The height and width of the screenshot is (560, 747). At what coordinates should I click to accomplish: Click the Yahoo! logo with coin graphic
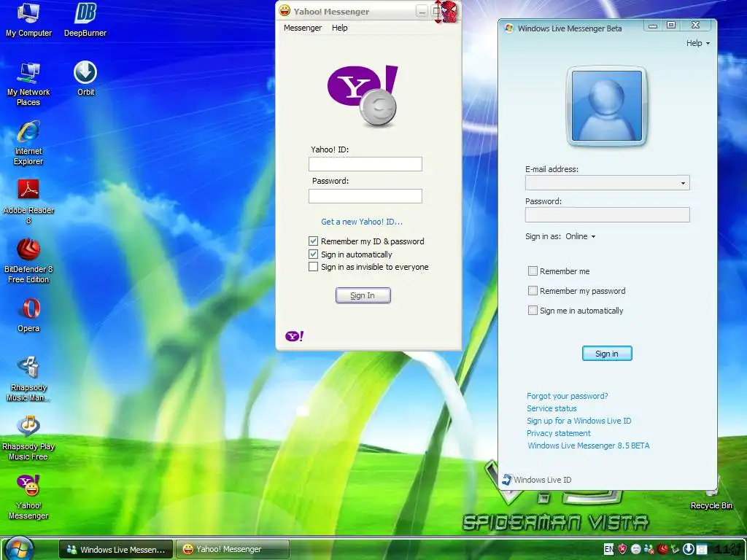coord(363,96)
